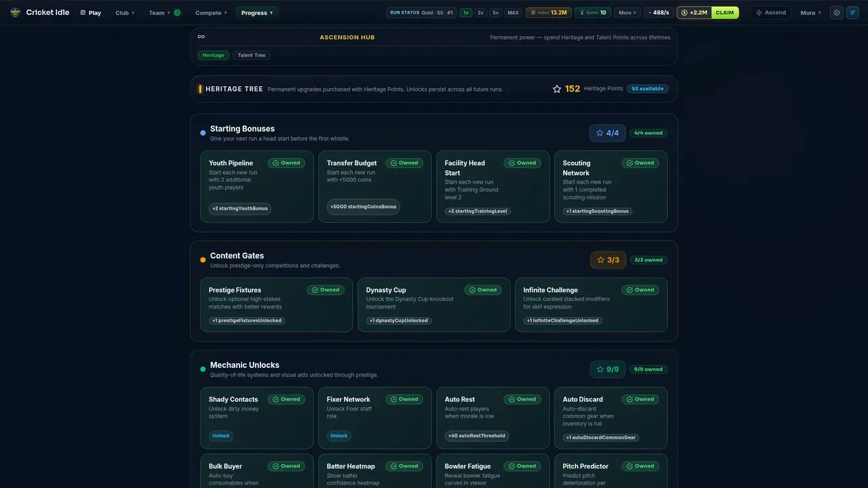
Task: Switch to the Talent Tree tab
Action: pos(252,55)
